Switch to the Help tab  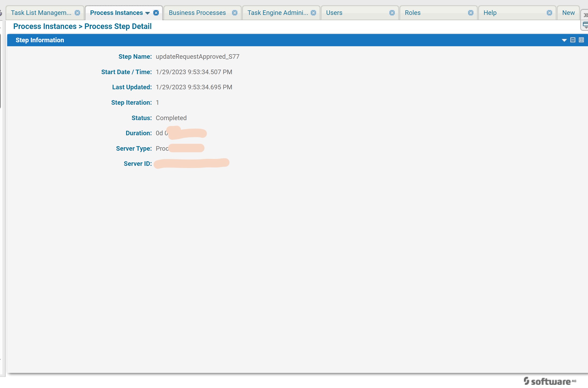[x=490, y=13]
